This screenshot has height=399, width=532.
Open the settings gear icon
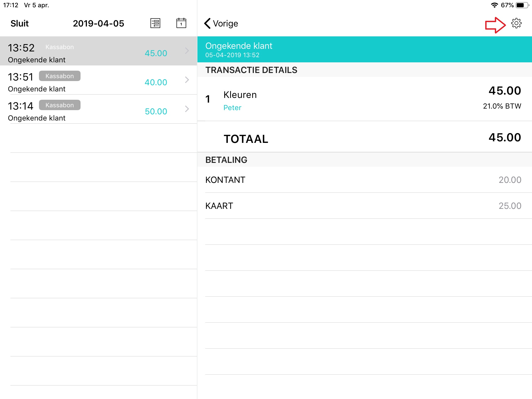516,23
